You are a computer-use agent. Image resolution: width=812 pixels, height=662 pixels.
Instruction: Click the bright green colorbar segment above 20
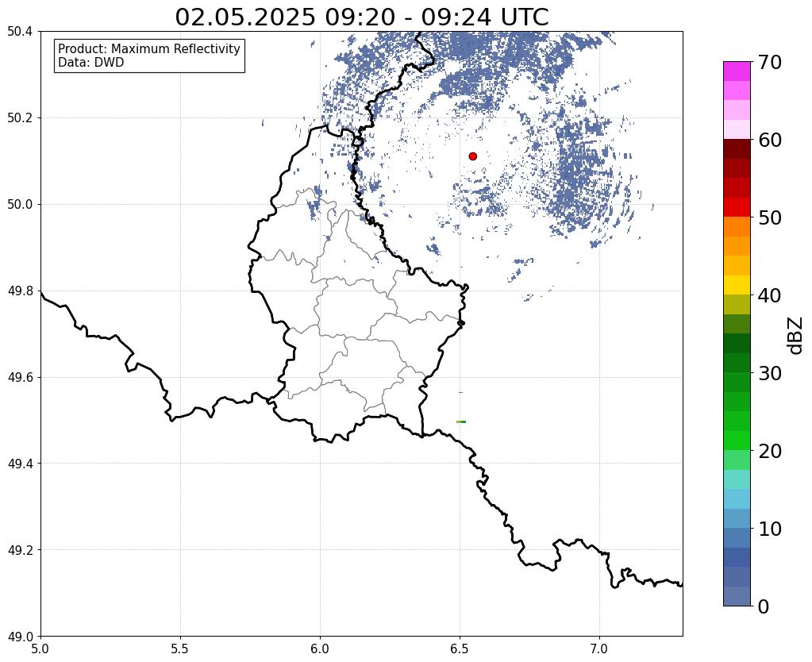pyautogui.click(x=737, y=441)
